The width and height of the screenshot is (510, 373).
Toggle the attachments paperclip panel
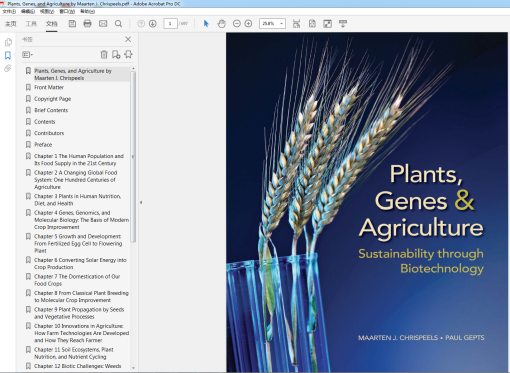[x=8, y=68]
